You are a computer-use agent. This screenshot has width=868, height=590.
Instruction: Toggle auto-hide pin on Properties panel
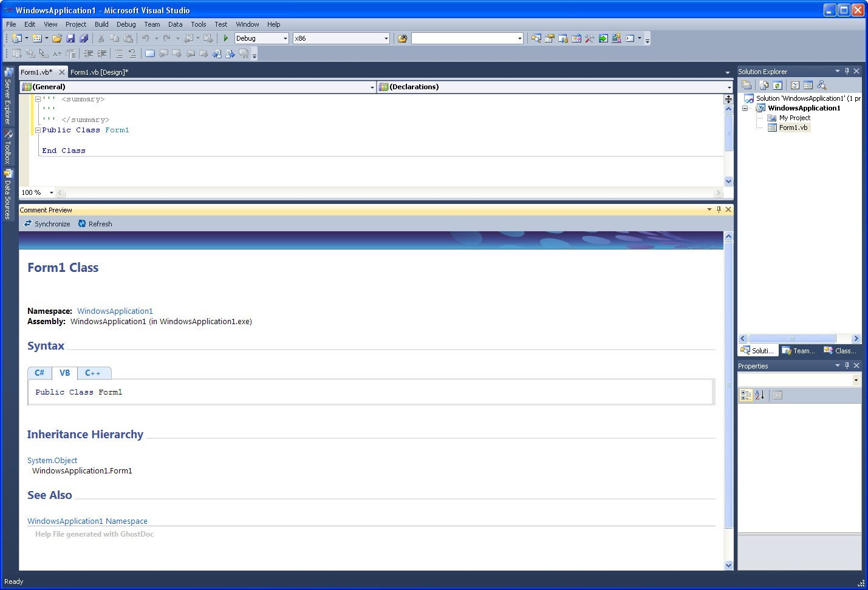pyautogui.click(x=847, y=365)
